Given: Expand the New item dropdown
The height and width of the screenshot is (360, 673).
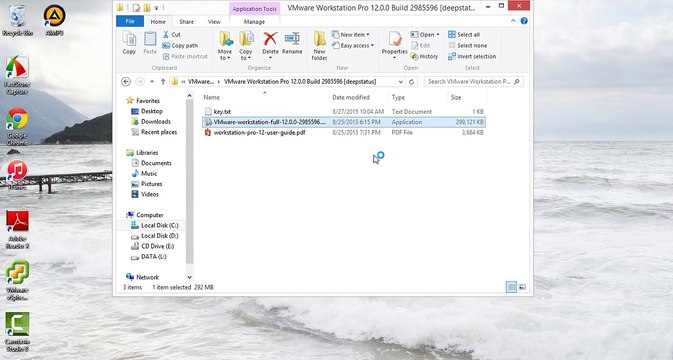Looking at the screenshot, I should coord(367,34).
